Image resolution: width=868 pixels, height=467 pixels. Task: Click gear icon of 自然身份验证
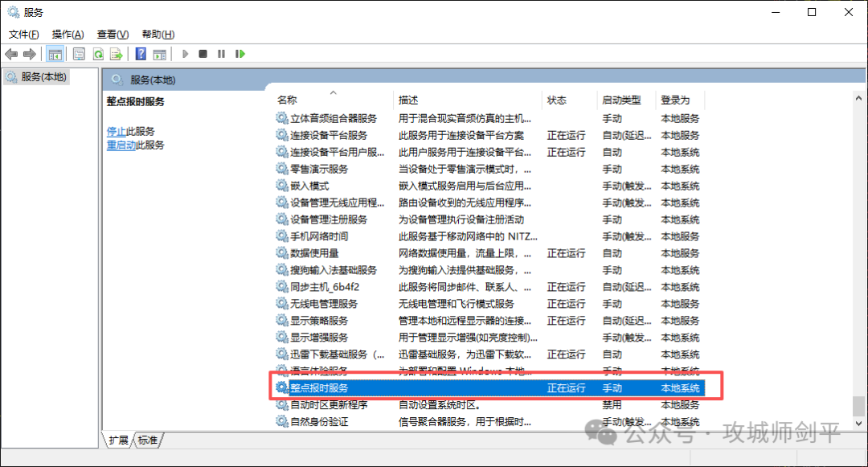[x=282, y=422]
